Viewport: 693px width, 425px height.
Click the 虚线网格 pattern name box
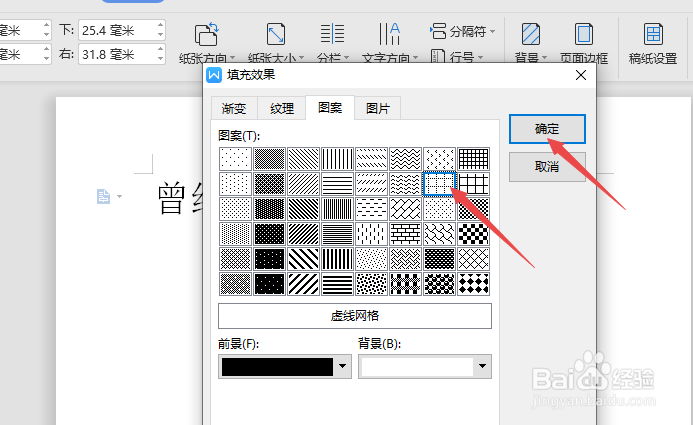[355, 316]
